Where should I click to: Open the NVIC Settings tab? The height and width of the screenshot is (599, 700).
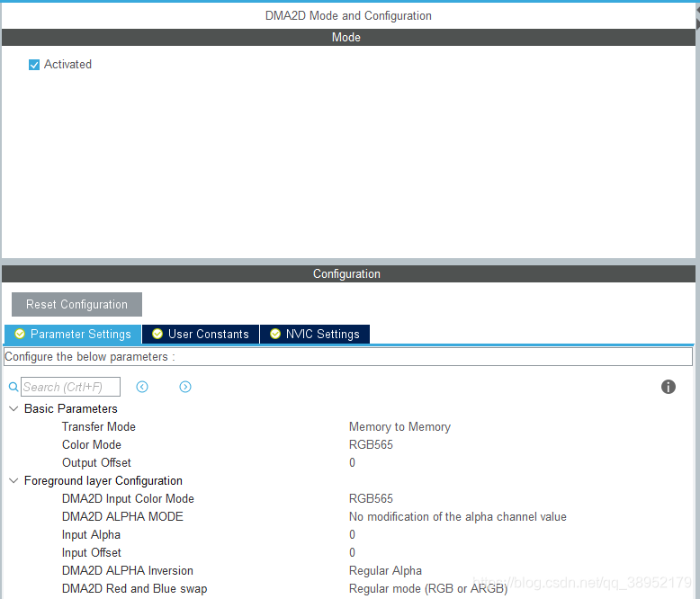pos(315,334)
